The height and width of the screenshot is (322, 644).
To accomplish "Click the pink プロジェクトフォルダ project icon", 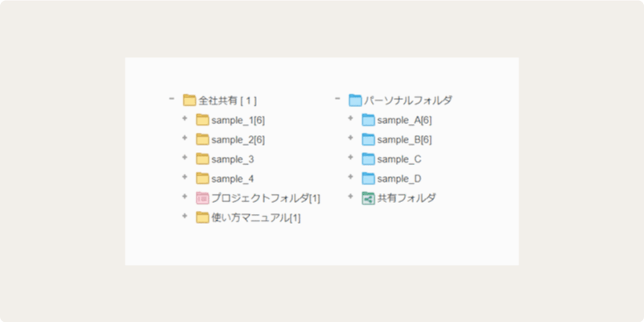I will [202, 198].
